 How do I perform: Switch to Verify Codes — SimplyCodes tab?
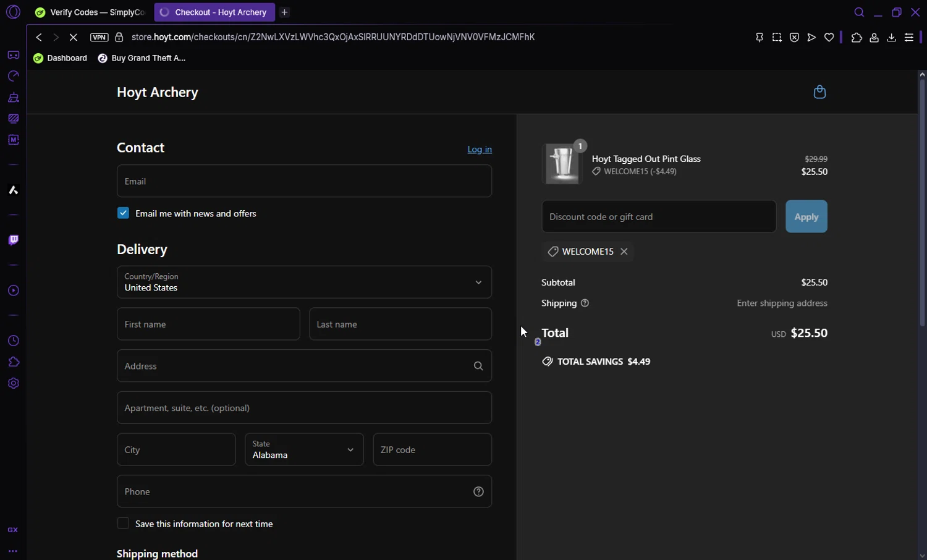pyautogui.click(x=90, y=12)
